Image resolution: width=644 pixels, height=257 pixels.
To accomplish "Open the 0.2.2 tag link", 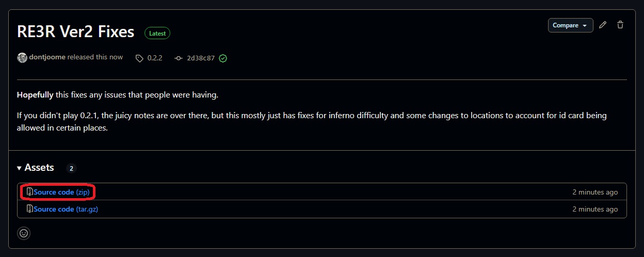I will (155, 58).
